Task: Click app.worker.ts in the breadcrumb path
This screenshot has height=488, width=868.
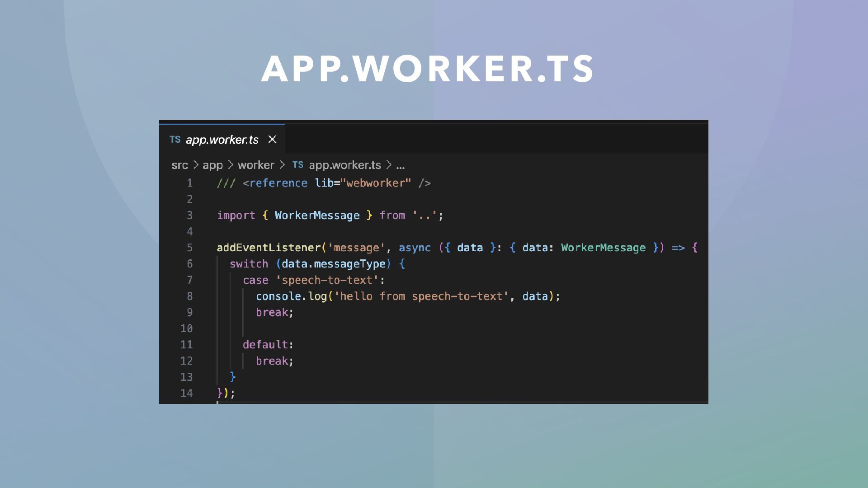Action: (344, 165)
